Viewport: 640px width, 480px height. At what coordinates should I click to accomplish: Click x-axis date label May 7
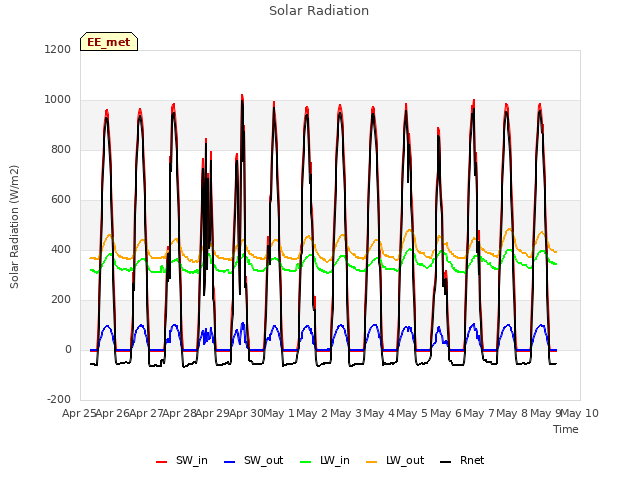click(x=479, y=413)
